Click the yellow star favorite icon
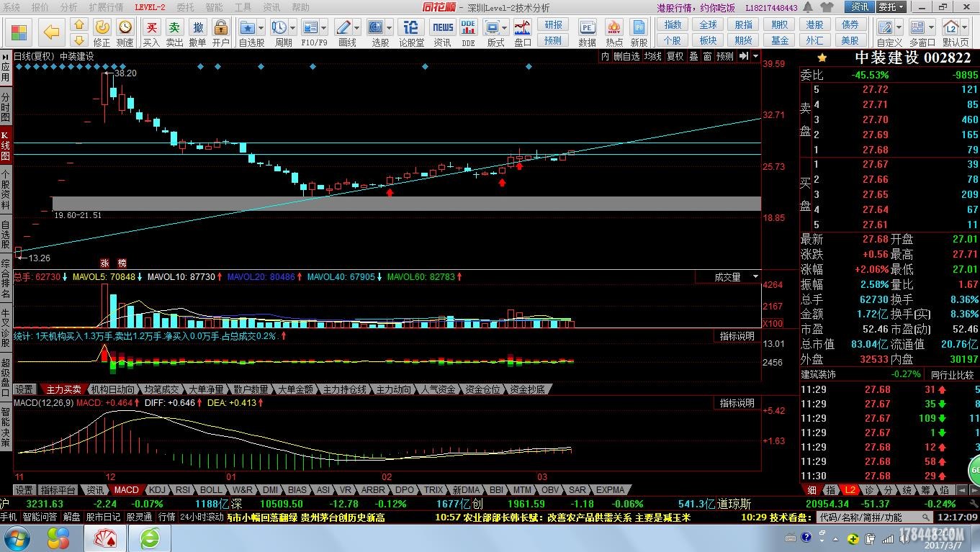Image resolution: width=980 pixels, height=552 pixels. 822,58
